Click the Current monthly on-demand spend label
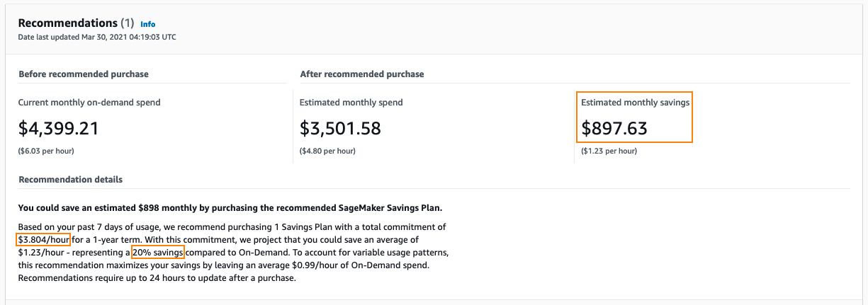Viewport: 868px width, 305px height. coord(89,103)
